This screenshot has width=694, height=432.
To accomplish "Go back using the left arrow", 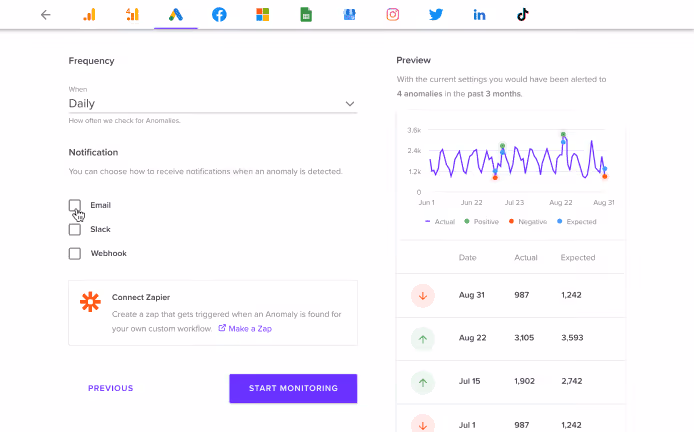I will coord(46,15).
